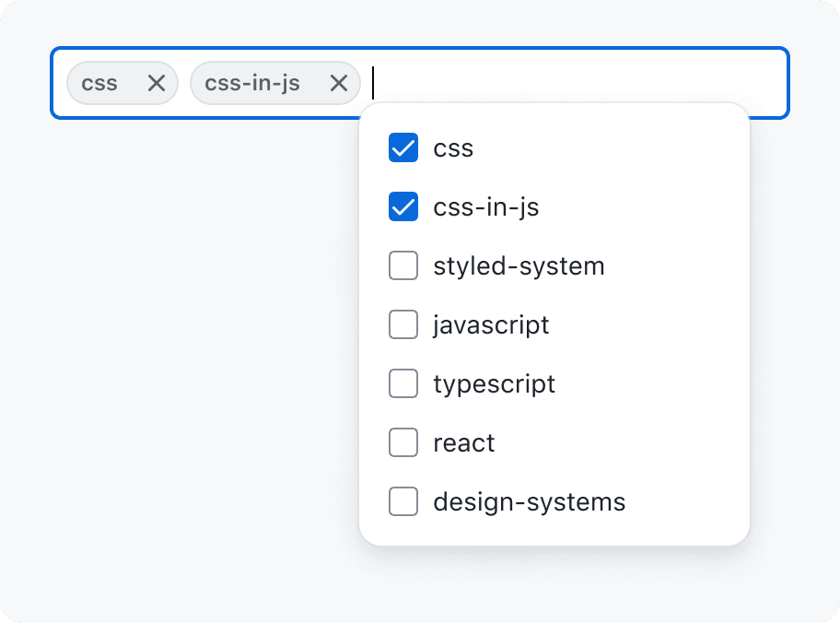Image resolution: width=840 pixels, height=623 pixels.
Task: Tick the javascript checkbox
Action: tap(403, 325)
